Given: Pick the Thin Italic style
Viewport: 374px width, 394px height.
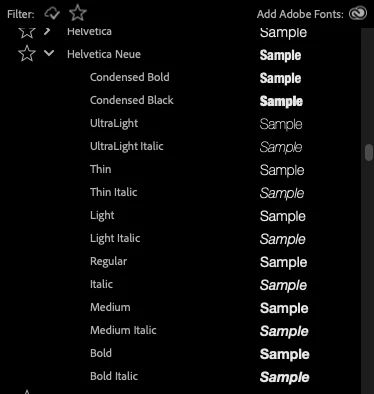Looking at the screenshot, I should [x=114, y=192].
